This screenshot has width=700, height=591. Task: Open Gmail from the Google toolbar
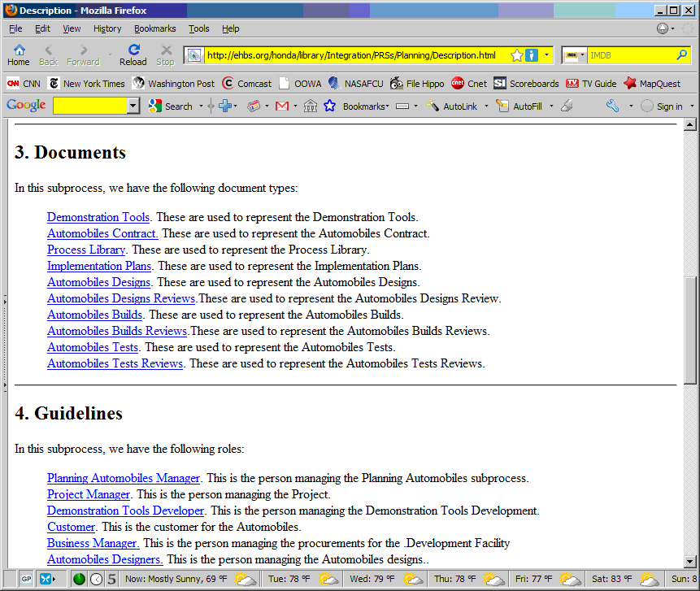click(x=282, y=106)
